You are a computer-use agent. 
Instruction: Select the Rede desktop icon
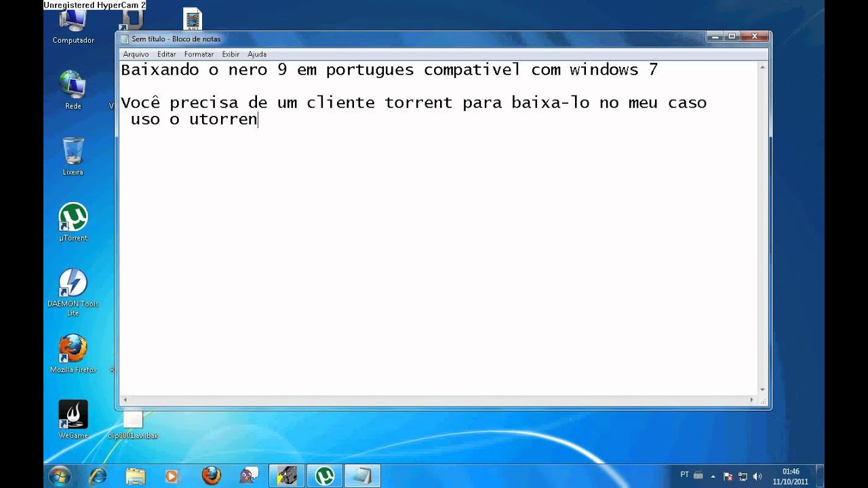(73, 89)
